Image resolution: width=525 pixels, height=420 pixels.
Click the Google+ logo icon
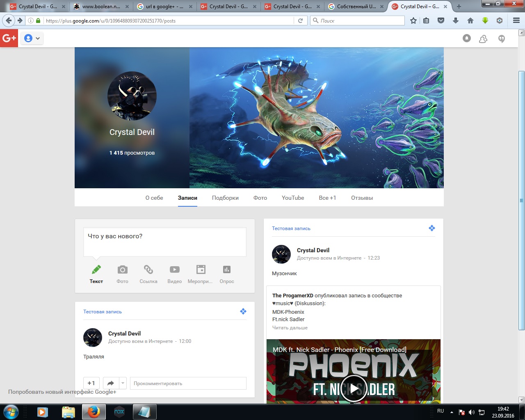pos(9,38)
